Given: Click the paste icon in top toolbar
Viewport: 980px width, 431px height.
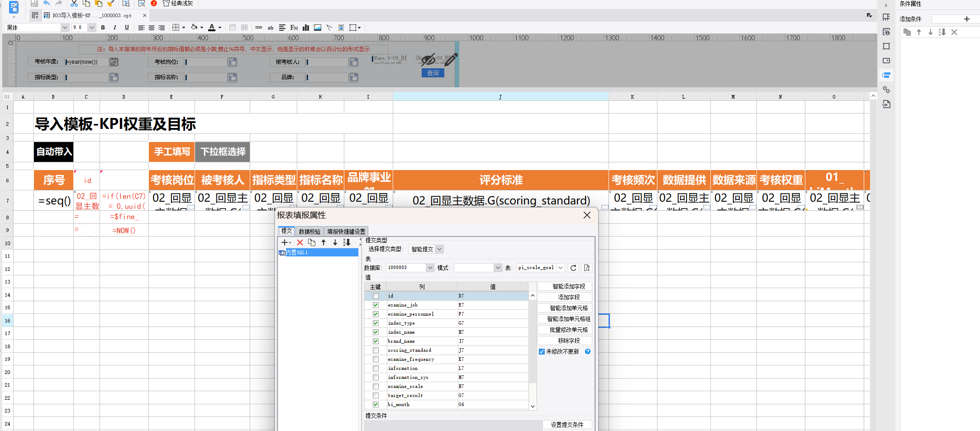Looking at the screenshot, I should 98,3.
